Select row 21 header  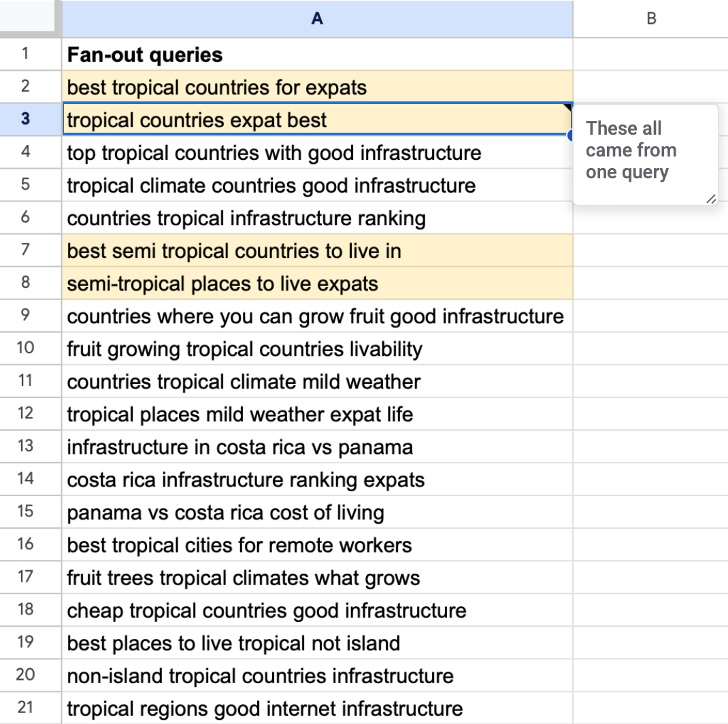(26, 708)
